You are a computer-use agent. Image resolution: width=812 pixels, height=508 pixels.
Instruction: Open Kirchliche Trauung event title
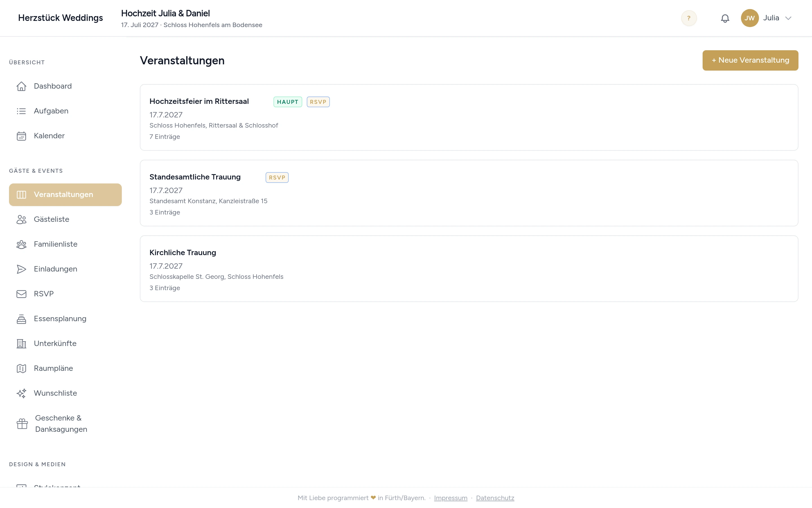182,253
